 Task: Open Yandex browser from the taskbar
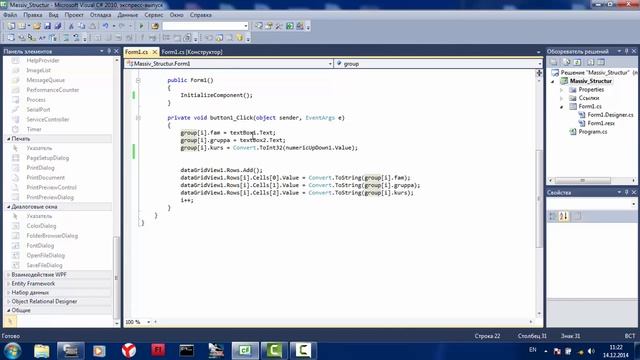tap(129, 351)
